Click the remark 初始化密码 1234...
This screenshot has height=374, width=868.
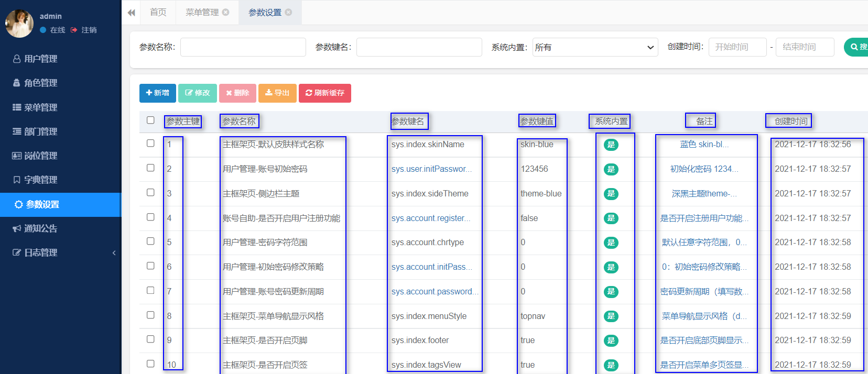click(704, 169)
